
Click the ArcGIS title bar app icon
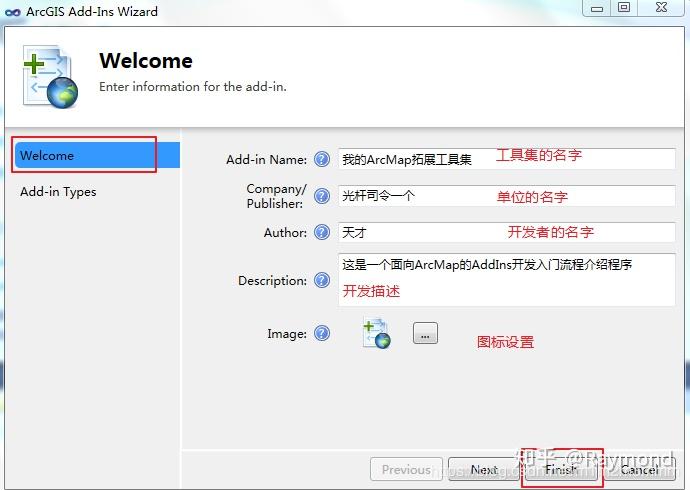click(13, 12)
